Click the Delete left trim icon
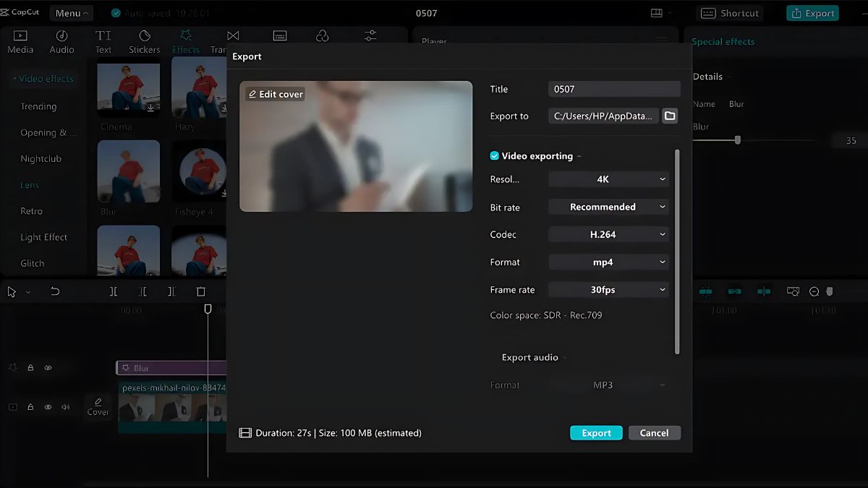Screen dimensions: 868x488 (x=142, y=291)
